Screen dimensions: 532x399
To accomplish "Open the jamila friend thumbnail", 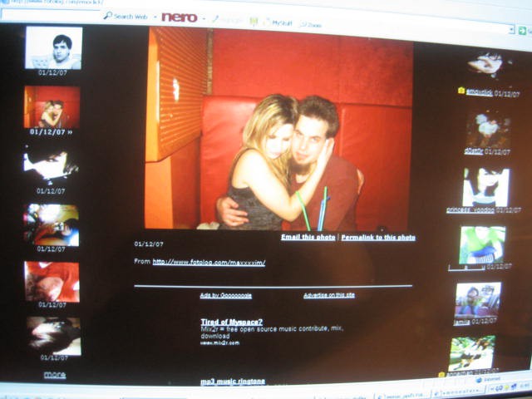I will (x=477, y=300).
